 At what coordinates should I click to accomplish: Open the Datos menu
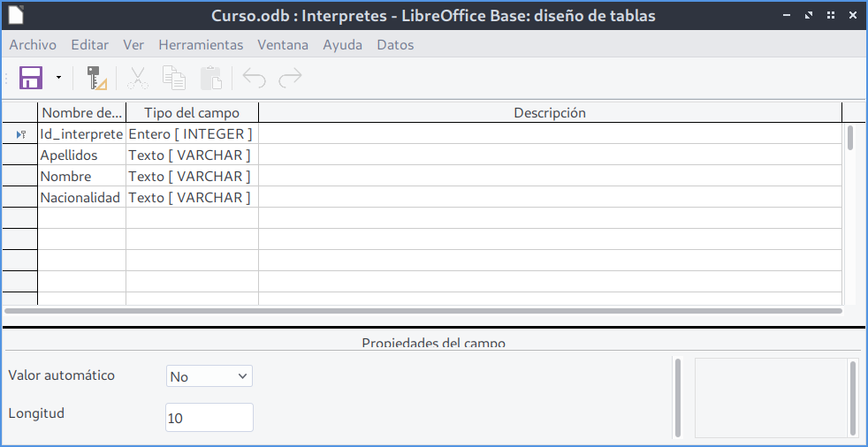pyautogui.click(x=395, y=45)
